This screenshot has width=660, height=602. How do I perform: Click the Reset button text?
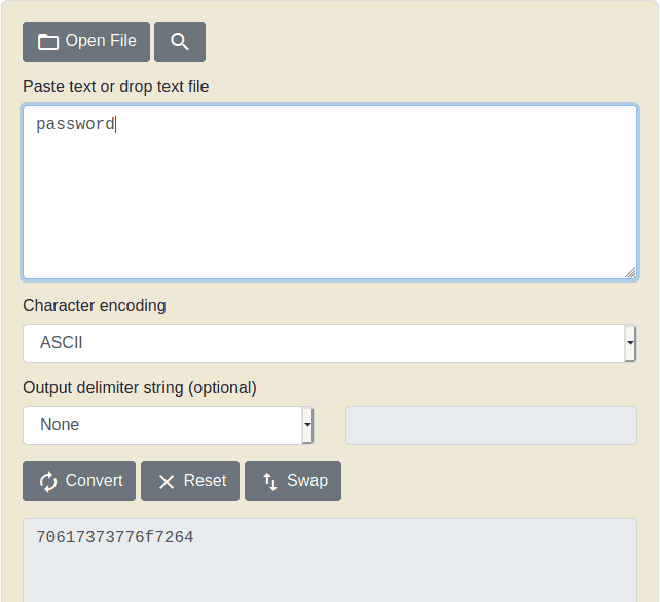pyautogui.click(x=205, y=481)
